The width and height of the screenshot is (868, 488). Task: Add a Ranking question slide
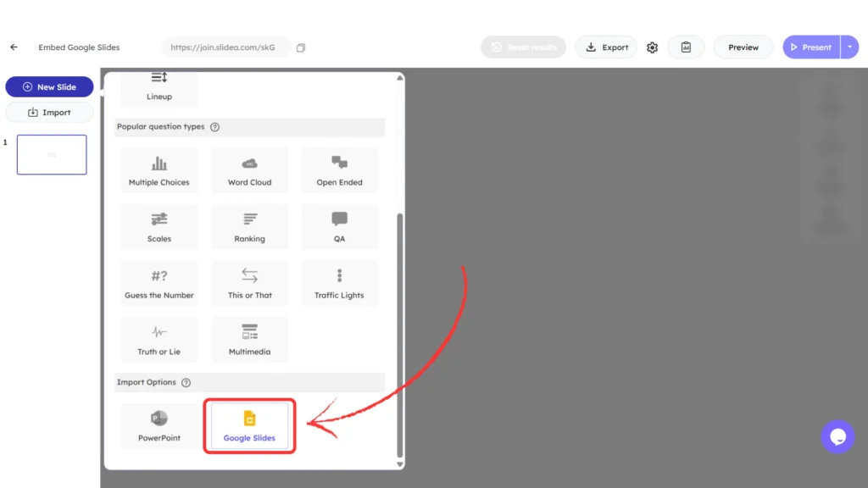249,226
